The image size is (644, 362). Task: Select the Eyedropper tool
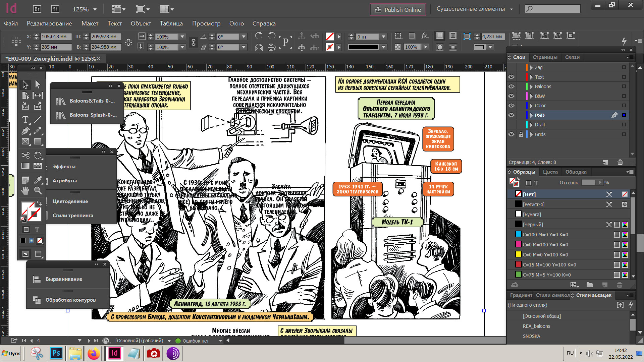pos(38,180)
